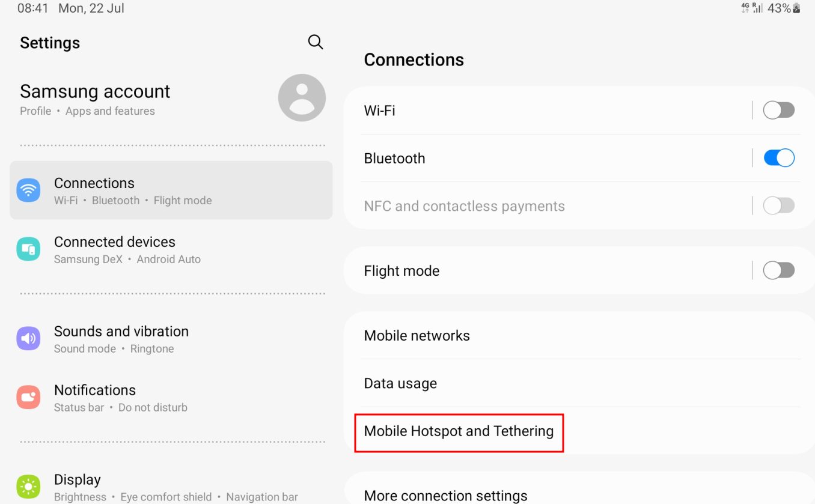Tap the search magnifier icon in Settings
Screen dimensions: 815x504
click(315, 42)
